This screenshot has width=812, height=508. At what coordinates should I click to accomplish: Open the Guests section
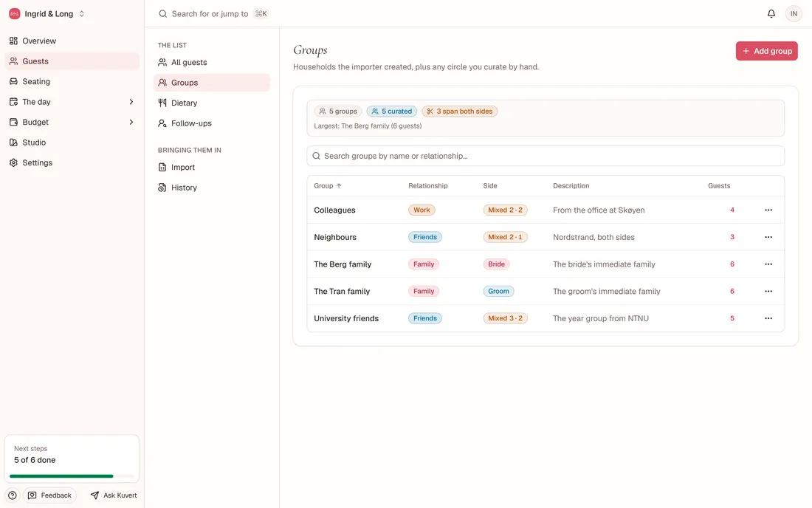(x=72, y=61)
